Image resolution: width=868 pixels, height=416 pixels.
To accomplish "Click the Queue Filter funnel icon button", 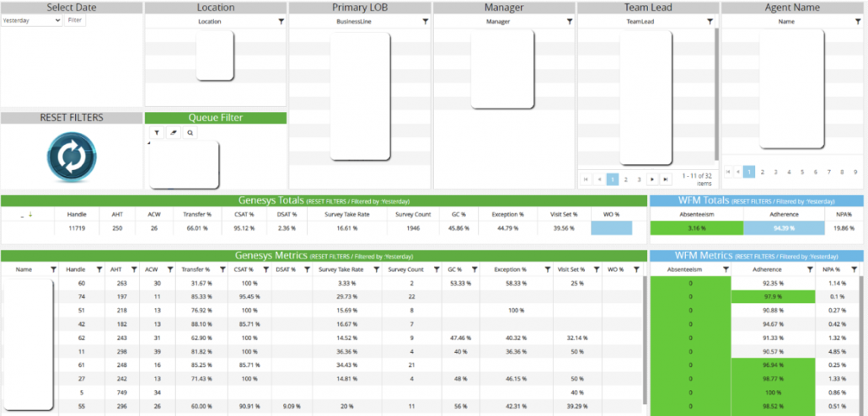I will pyautogui.click(x=158, y=133).
